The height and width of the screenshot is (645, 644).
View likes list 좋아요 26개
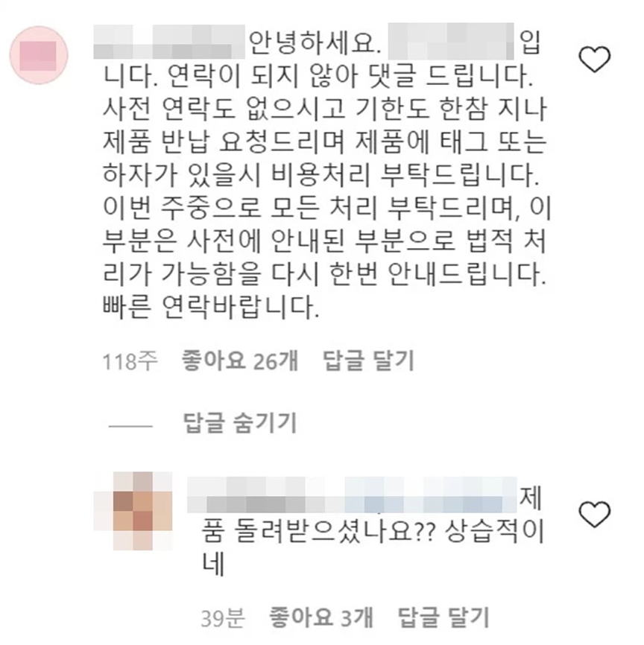tap(240, 360)
